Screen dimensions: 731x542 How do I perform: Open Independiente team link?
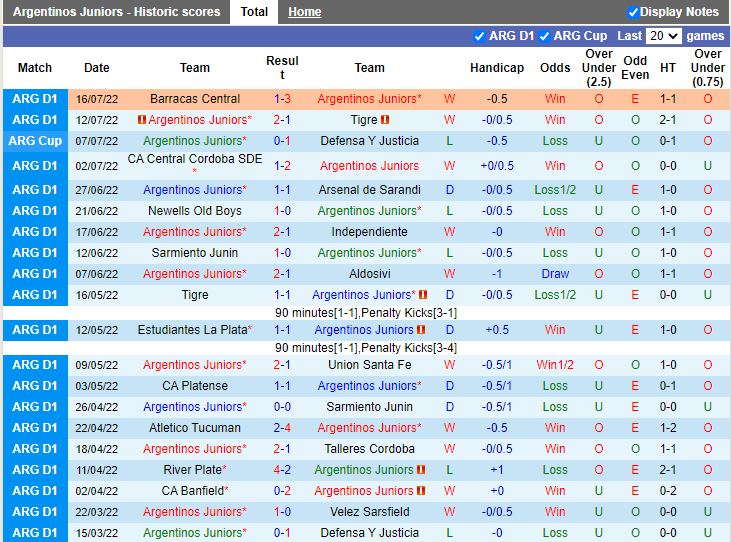(x=369, y=232)
